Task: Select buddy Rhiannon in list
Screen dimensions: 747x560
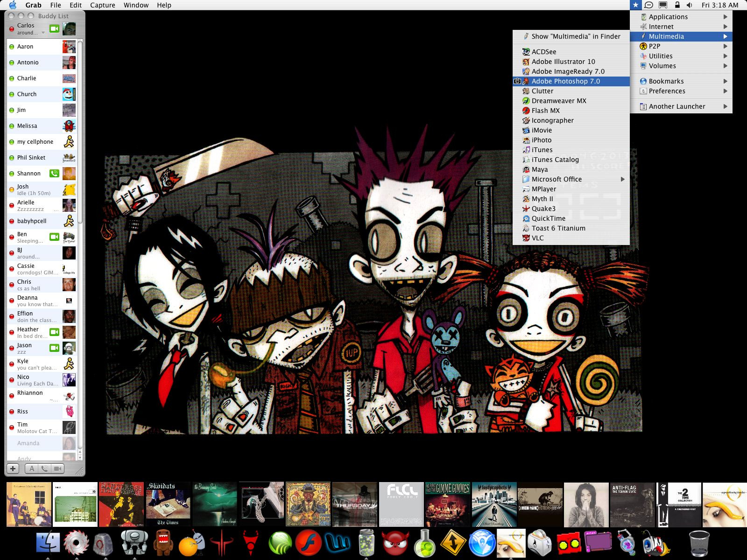Action: (x=41, y=396)
